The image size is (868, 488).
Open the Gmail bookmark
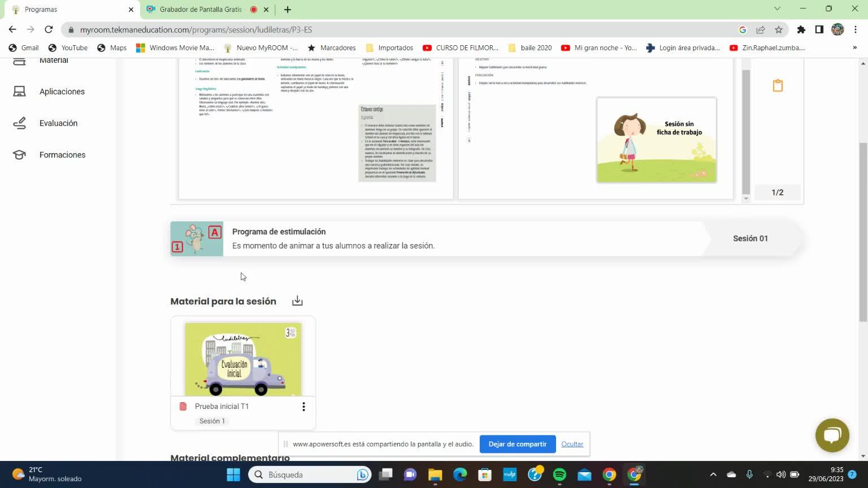tap(24, 48)
